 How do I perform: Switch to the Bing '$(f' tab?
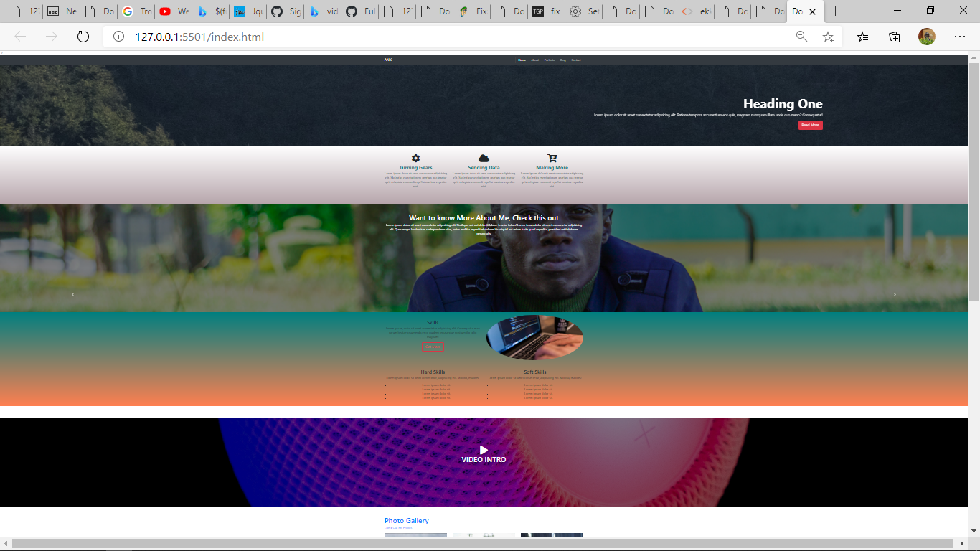click(211, 11)
